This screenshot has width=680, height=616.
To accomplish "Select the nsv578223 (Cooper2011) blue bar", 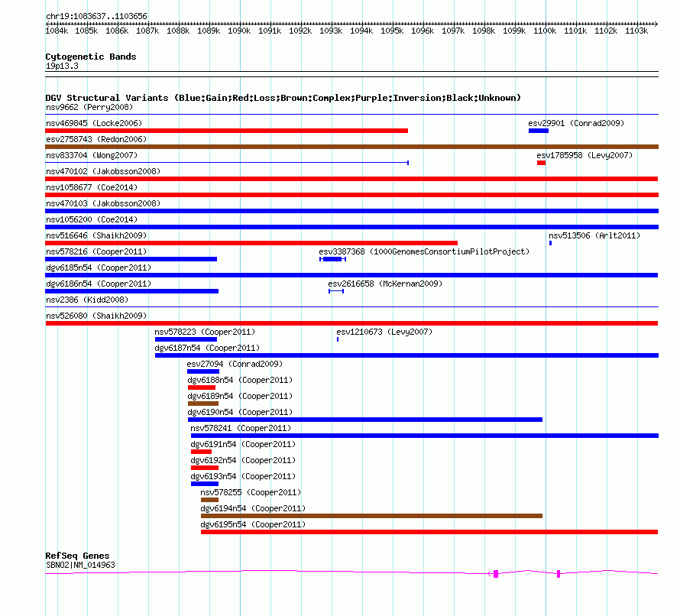I will [186, 339].
